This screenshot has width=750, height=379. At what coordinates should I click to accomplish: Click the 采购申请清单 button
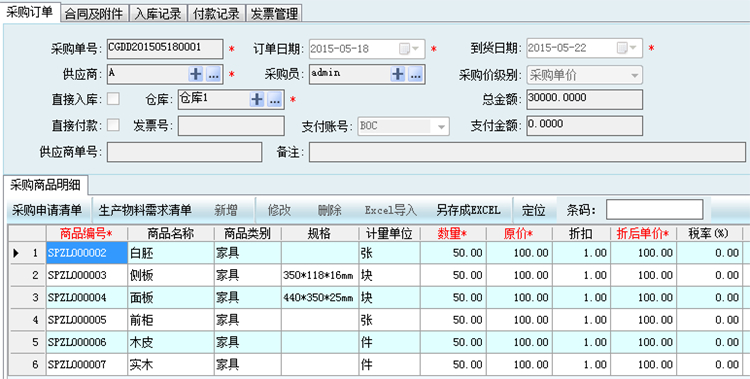click(x=47, y=210)
